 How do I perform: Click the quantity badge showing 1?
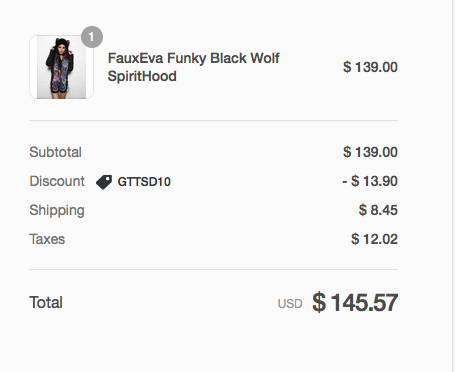(92, 37)
